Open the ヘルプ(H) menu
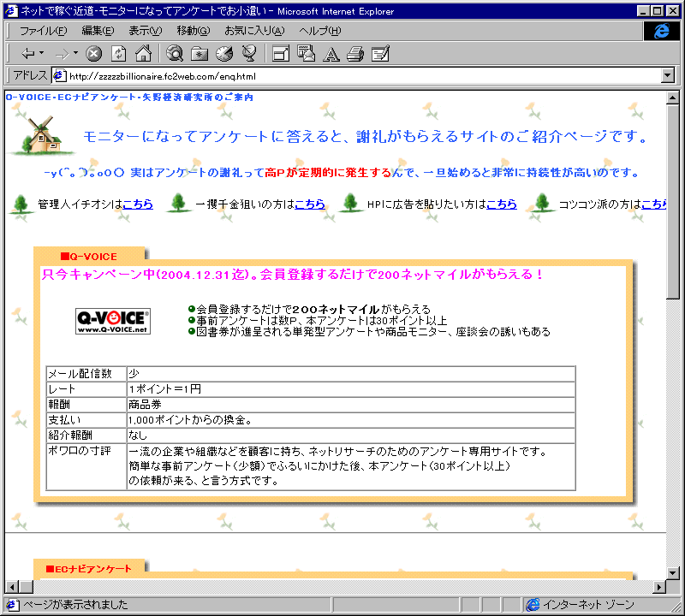The width and height of the screenshot is (685, 616). [319, 31]
